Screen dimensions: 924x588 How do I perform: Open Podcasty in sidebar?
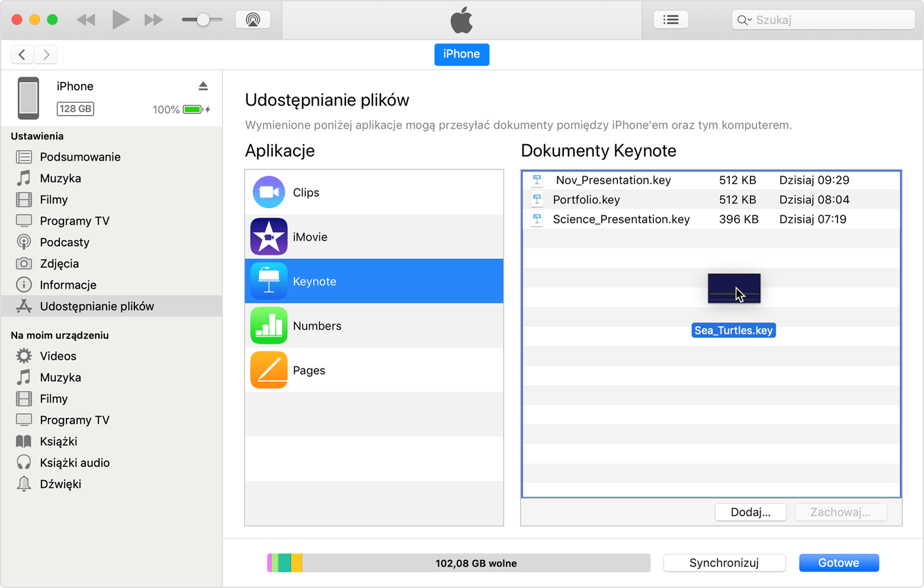pyautogui.click(x=111, y=242)
